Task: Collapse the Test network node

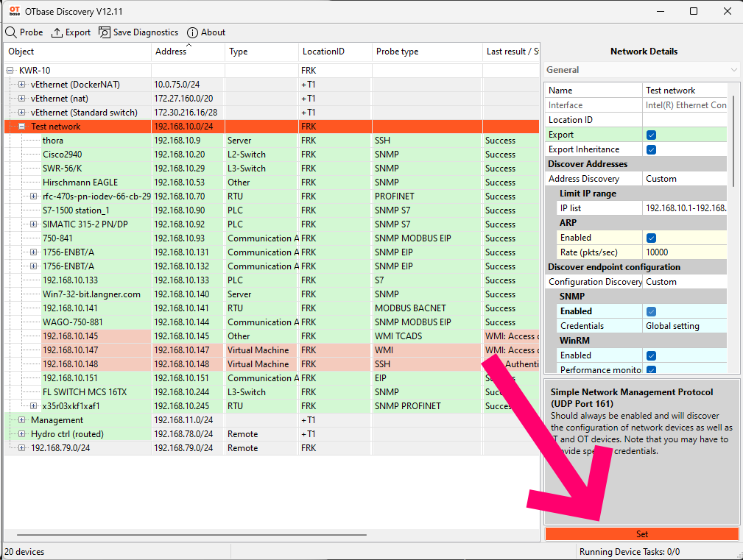Action: [x=22, y=127]
